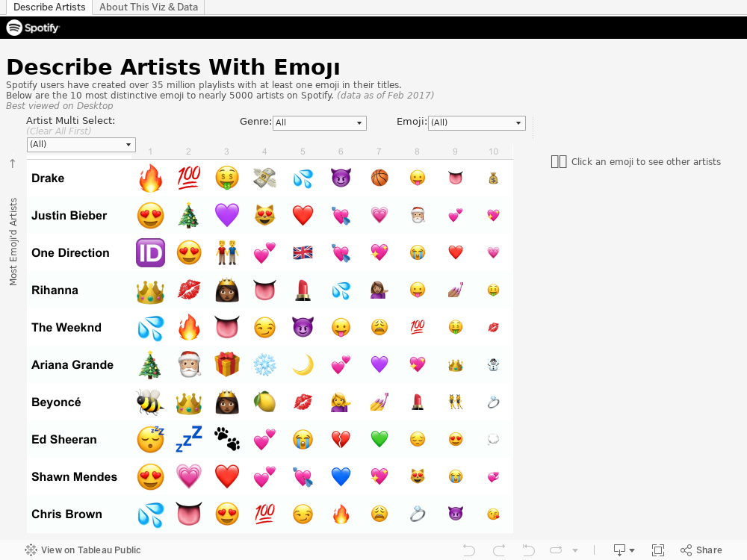Click Chris Brown's ring emoji
Image resolution: width=747 pixels, height=560 pixels.
click(418, 514)
